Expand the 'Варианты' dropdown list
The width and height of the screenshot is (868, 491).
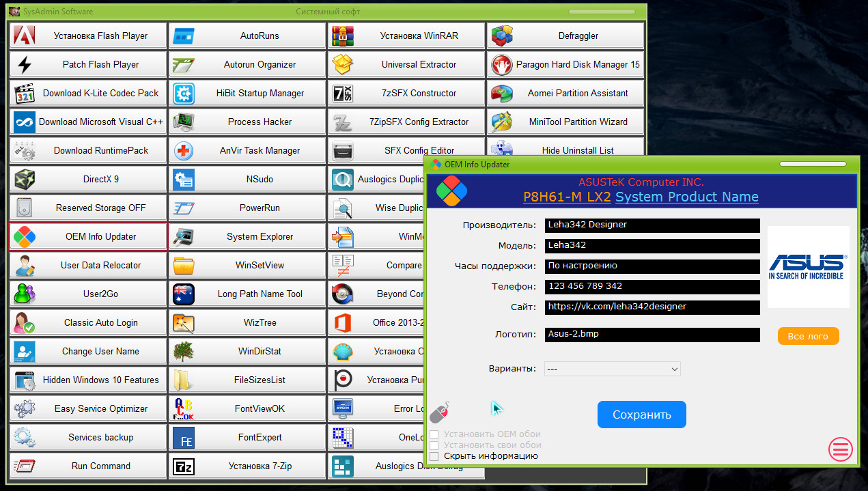[x=612, y=369]
